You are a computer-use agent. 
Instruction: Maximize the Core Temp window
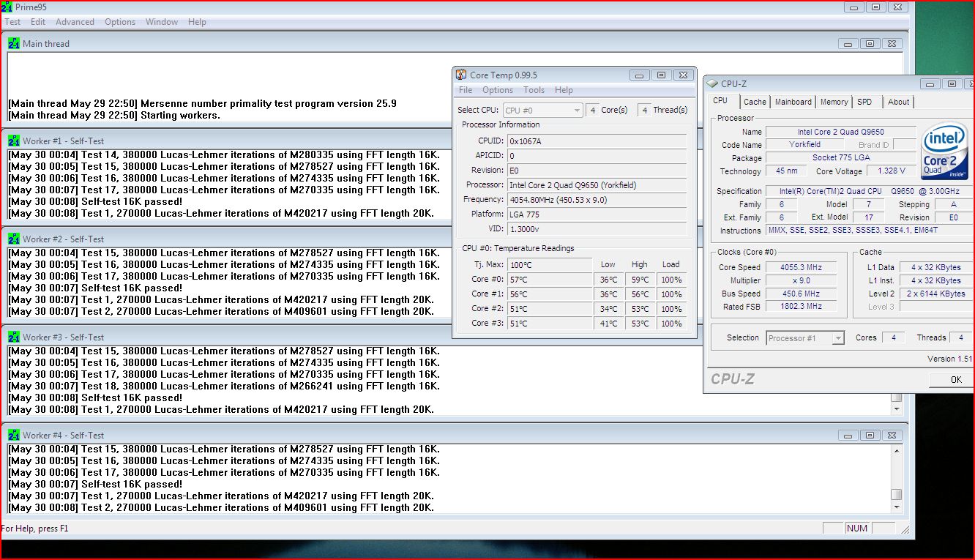pos(661,75)
